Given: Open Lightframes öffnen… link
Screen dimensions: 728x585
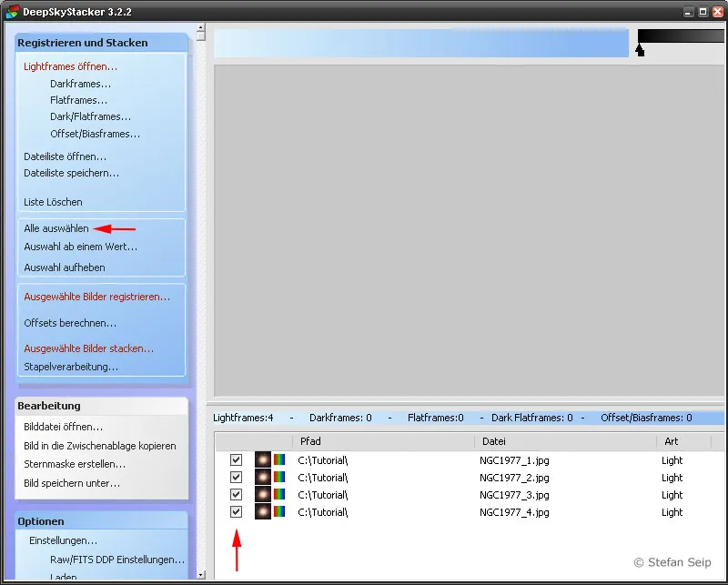Looking at the screenshot, I should pyautogui.click(x=71, y=66).
